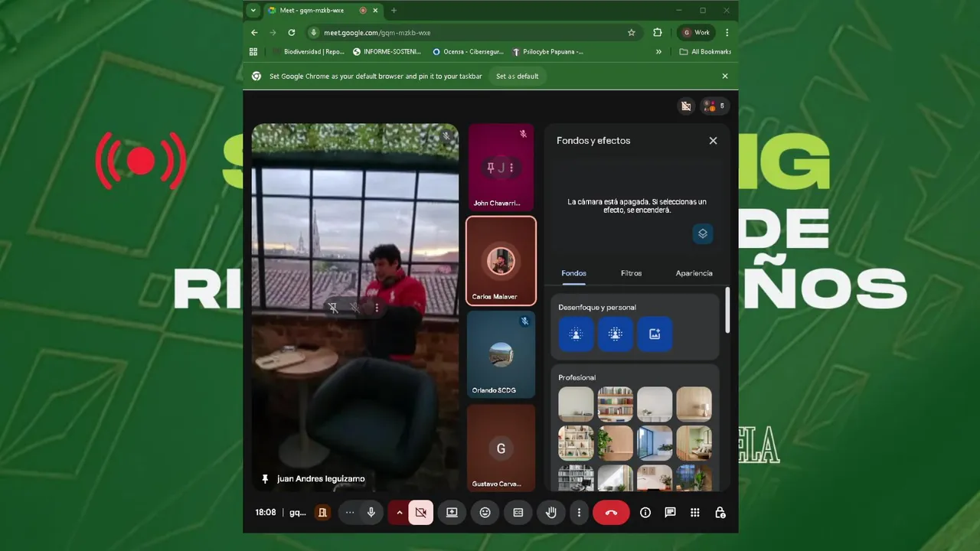Switch to the Apariencia tab
The height and width of the screenshot is (551, 980).
click(x=694, y=273)
